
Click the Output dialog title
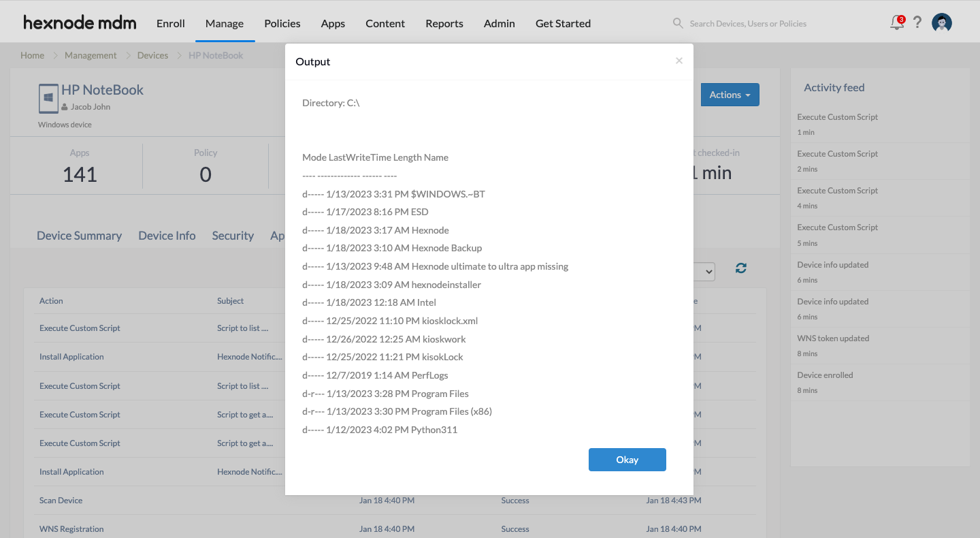[312, 61]
